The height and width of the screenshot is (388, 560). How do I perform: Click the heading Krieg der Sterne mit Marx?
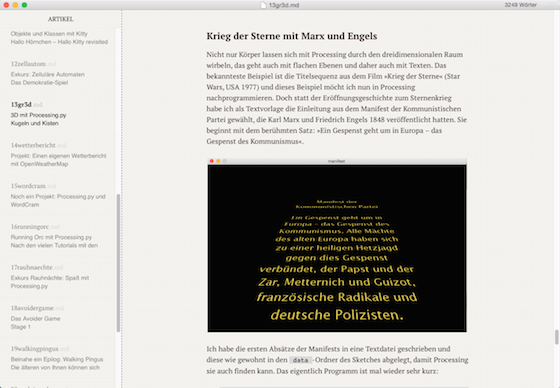[x=291, y=36]
